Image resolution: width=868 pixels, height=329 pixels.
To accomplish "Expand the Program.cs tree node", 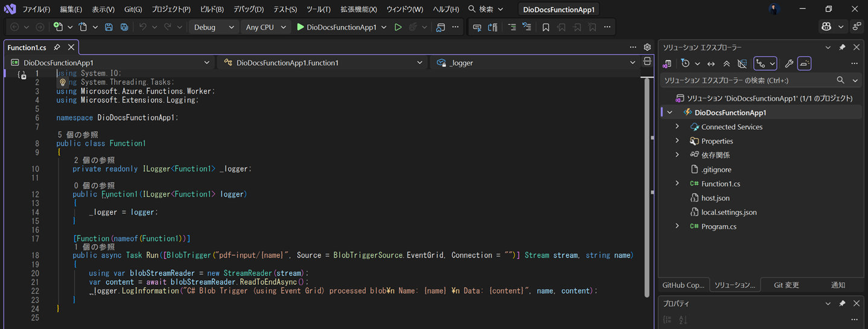I will click(x=677, y=226).
